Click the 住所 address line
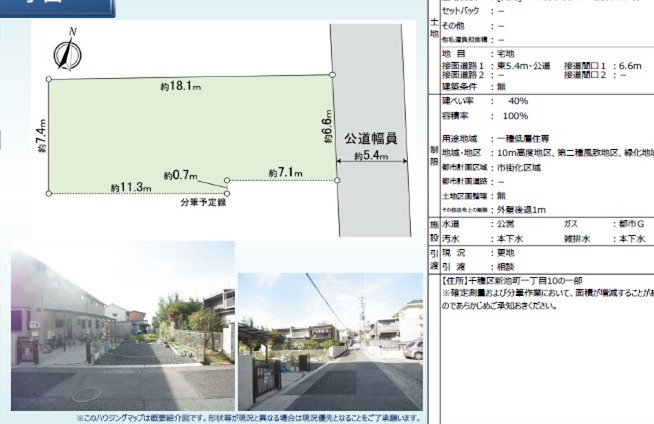 tap(518, 283)
